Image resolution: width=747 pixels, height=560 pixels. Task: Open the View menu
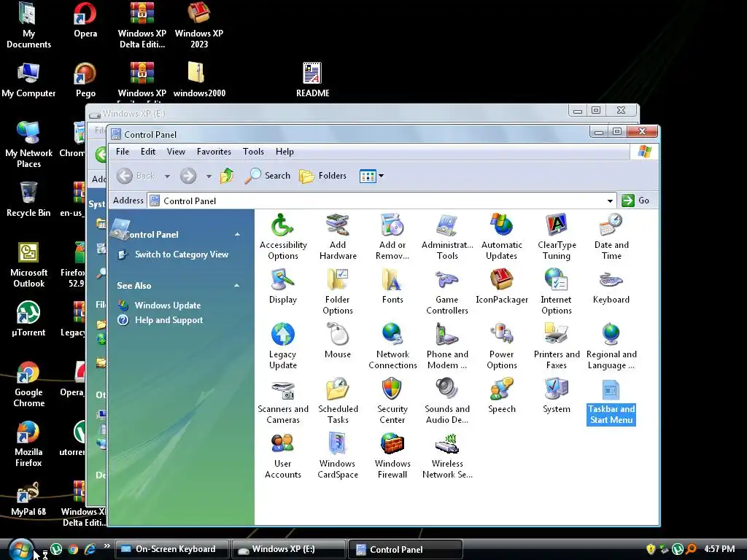[176, 152]
